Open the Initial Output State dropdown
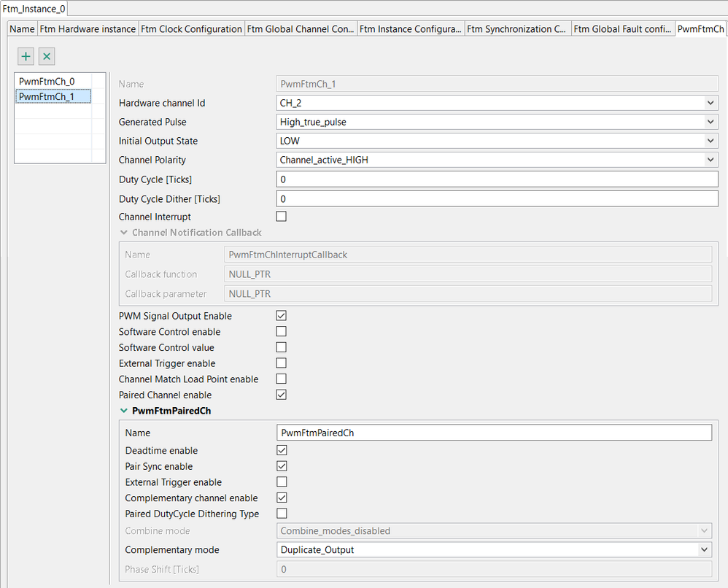728x588 pixels. pyautogui.click(x=497, y=141)
